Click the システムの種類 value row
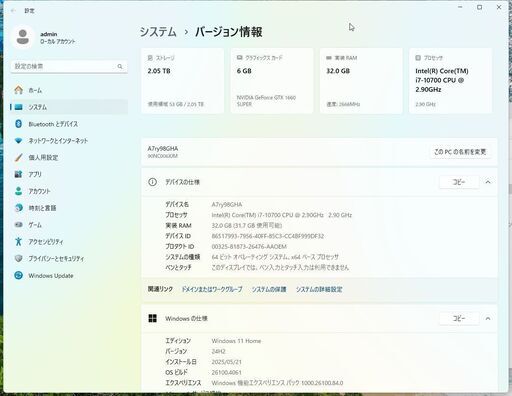Viewport: 512px width, 396px height. pos(275,257)
